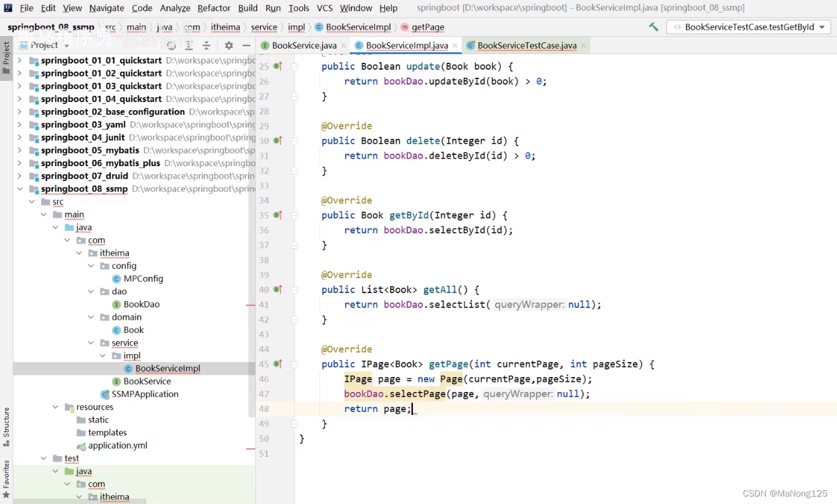This screenshot has width=837, height=504.
Task: Click the BookServiceImpl breadcrumb
Action: pyautogui.click(x=353, y=27)
